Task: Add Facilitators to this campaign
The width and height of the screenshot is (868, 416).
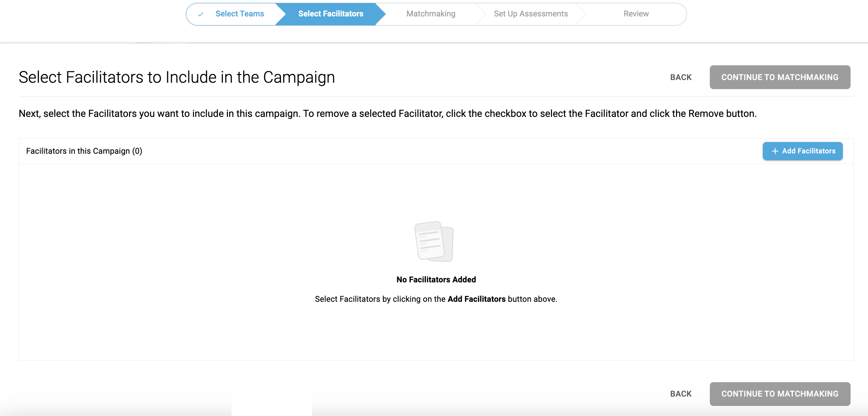Action: [803, 151]
